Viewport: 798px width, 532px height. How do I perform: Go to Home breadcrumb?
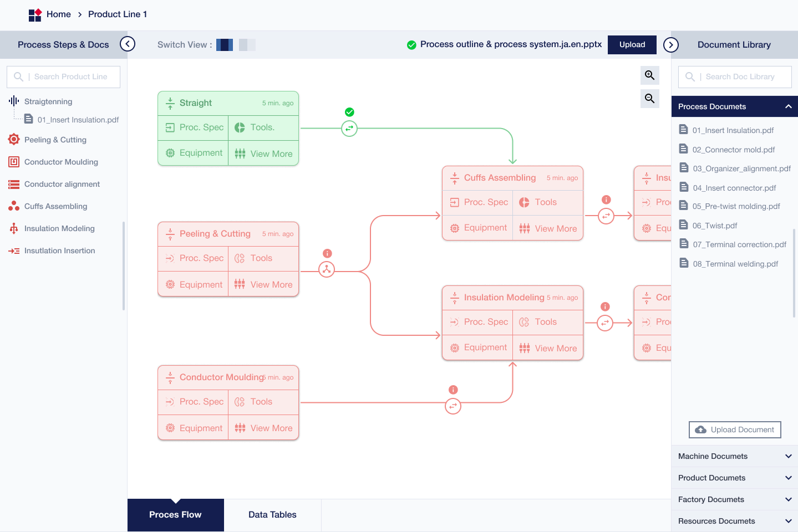pyautogui.click(x=59, y=14)
